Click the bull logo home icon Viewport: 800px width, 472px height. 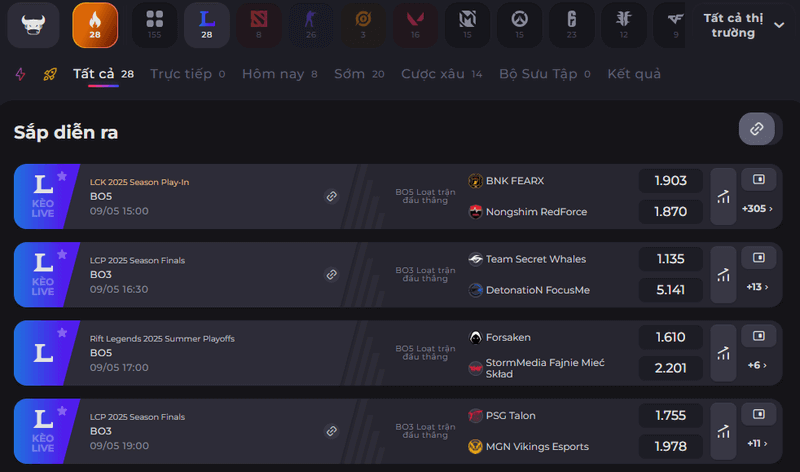[x=33, y=25]
